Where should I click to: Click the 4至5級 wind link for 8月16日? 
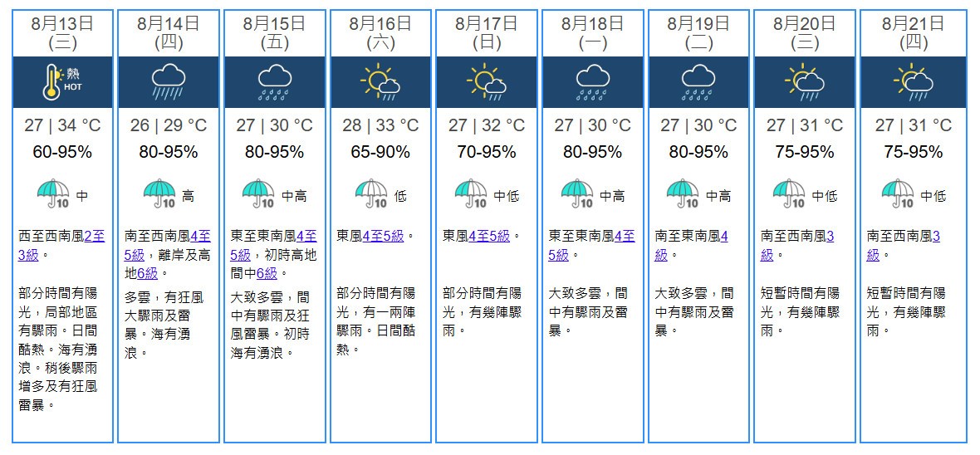click(383, 236)
